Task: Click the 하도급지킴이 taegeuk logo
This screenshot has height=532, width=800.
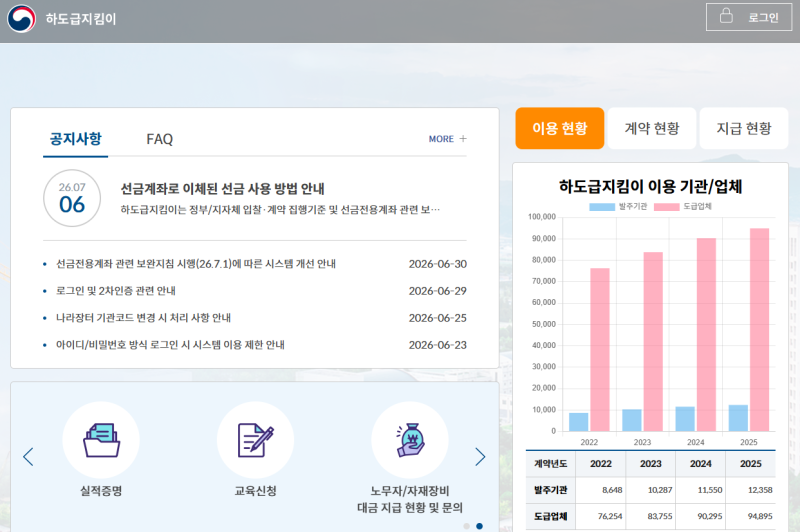Action: 21,18
